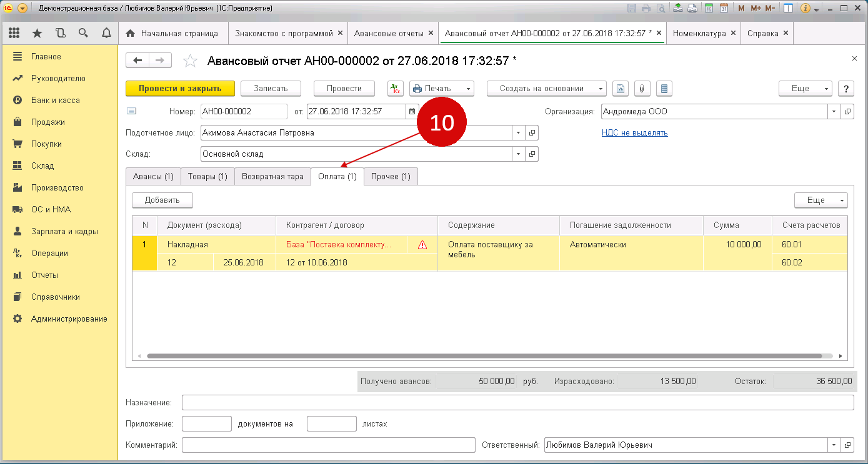Close the Справка tab
Image resolution: width=868 pixels, height=464 pixels.
pos(786,33)
